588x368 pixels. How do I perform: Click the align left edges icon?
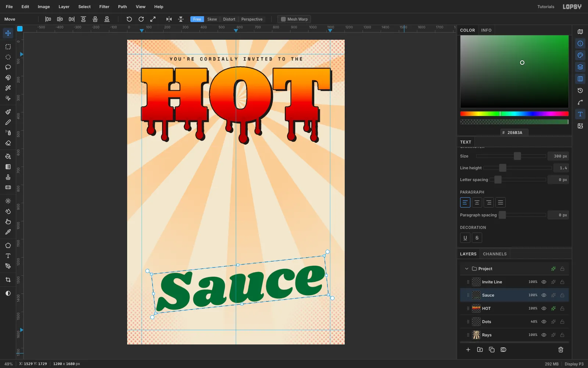(48, 19)
